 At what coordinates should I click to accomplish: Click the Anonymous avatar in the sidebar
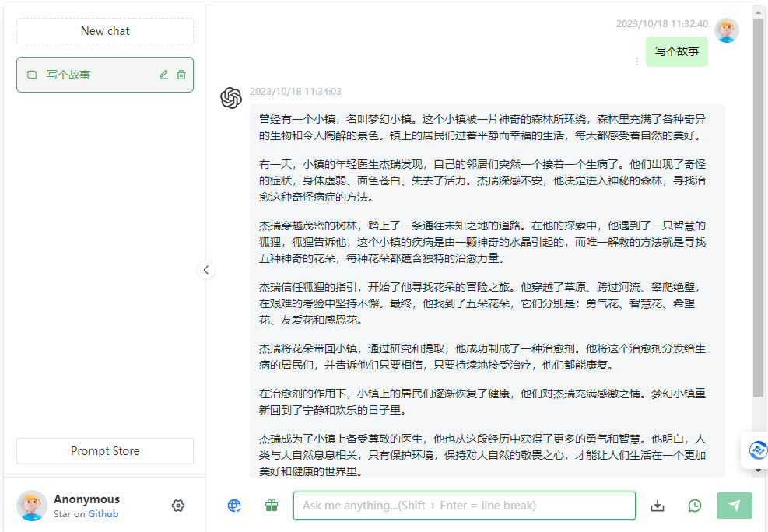(x=32, y=506)
